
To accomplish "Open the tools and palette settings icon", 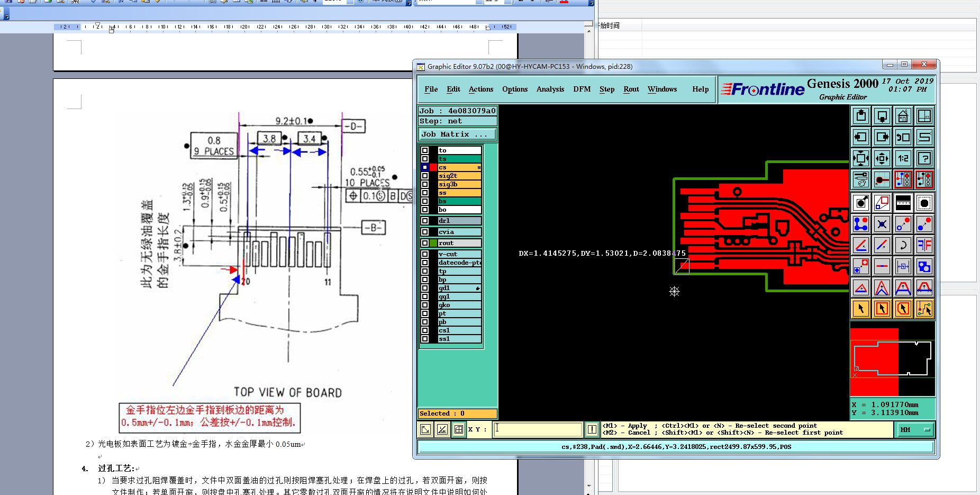I will [861, 179].
